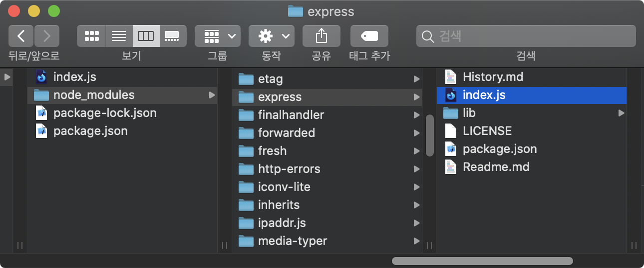Click the middle column vertical scrollbar

(429, 135)
